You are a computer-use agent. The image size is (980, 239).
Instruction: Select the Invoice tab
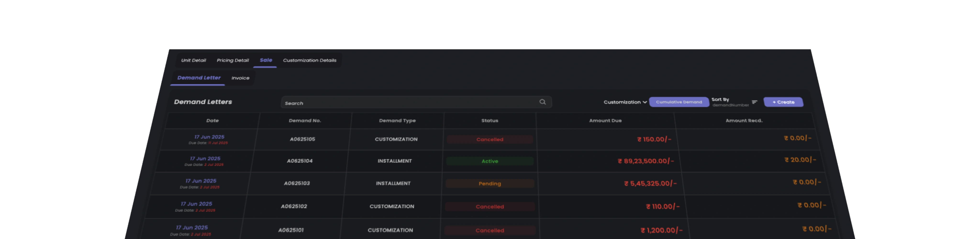click(x=240, y=78)
